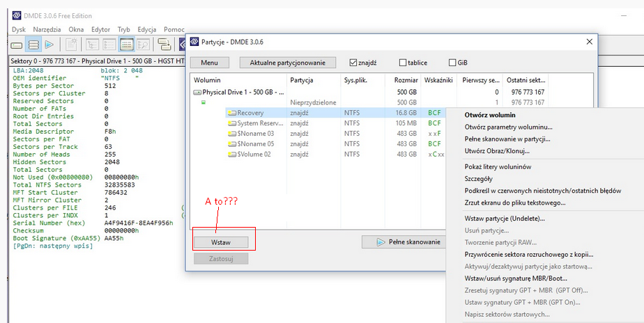This screenshot has width=644, height=323.
Task: Click the new report page toolbar icon
Action: [x=72, y=45]
